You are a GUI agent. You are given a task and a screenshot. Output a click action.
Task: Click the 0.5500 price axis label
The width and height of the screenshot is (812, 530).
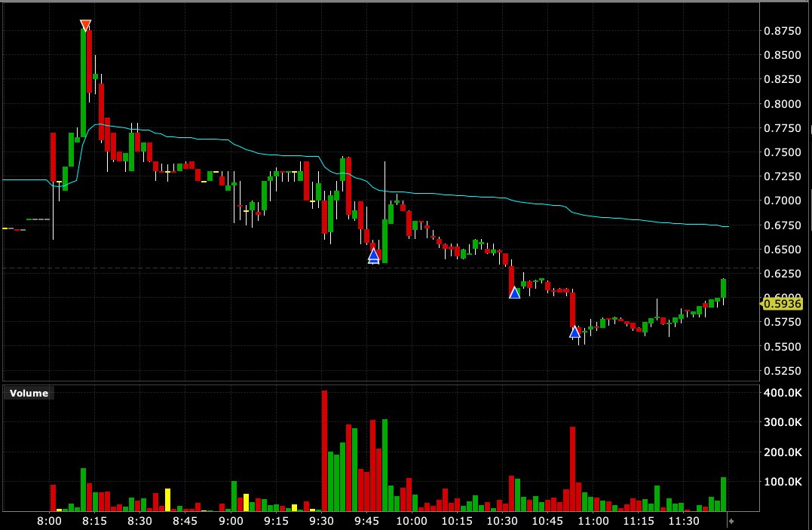[783, 346]
